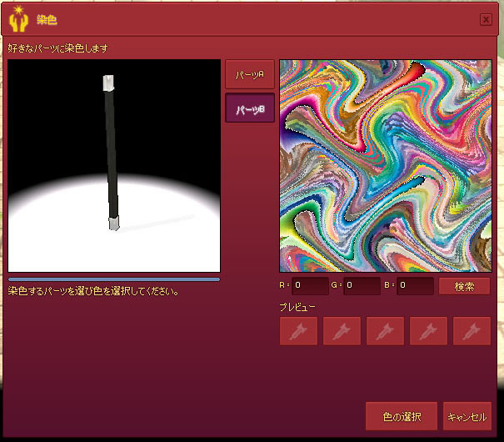Close the 染色 dialog with X
Viewport: 504px width, 442px height.
coord(486,20)
